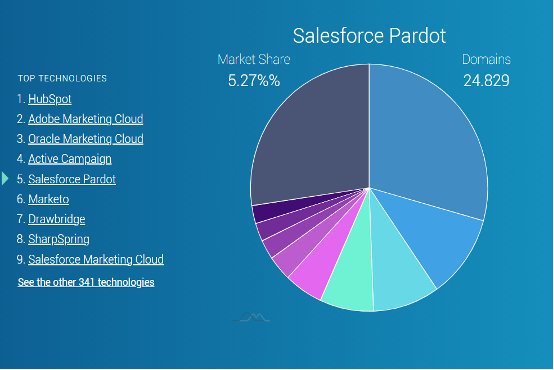Open the Active Campaign link
Image resolution: width=554 pixels, height=370 pixels.
(x=70, y=159)
